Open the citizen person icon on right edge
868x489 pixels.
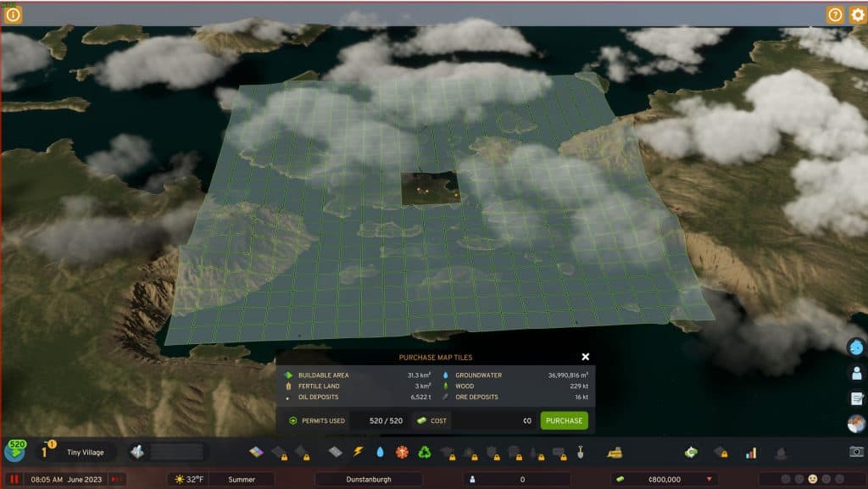(856, 374)
